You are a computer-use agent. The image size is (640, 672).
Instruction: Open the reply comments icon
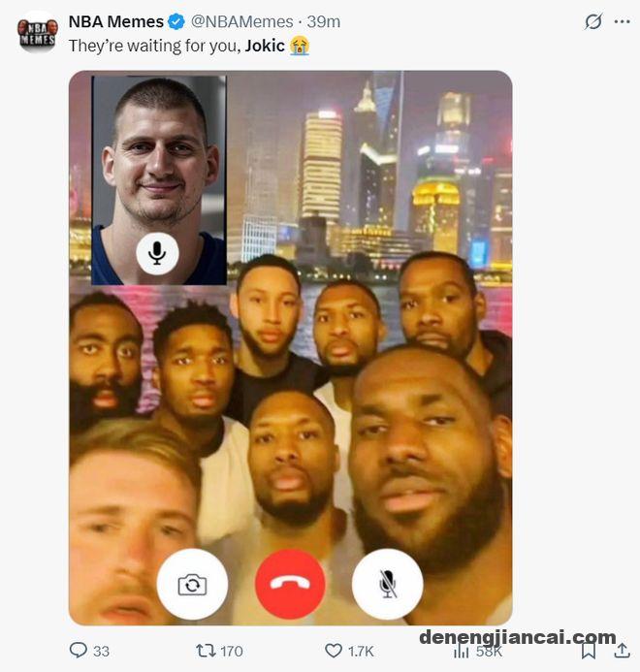pos(79,651)
